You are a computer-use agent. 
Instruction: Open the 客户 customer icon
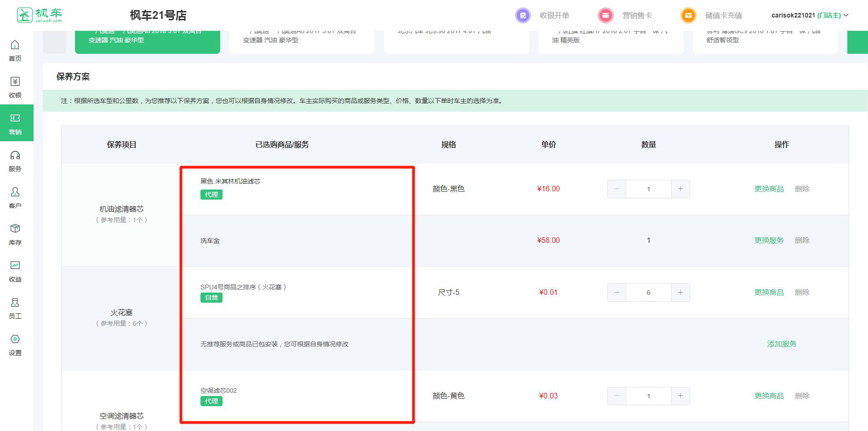15,192
